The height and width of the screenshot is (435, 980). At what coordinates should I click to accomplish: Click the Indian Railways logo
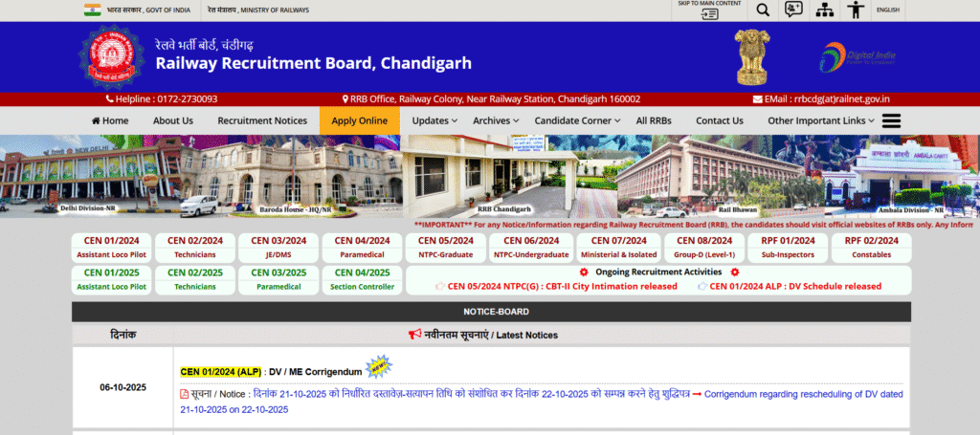pos(108,56)
